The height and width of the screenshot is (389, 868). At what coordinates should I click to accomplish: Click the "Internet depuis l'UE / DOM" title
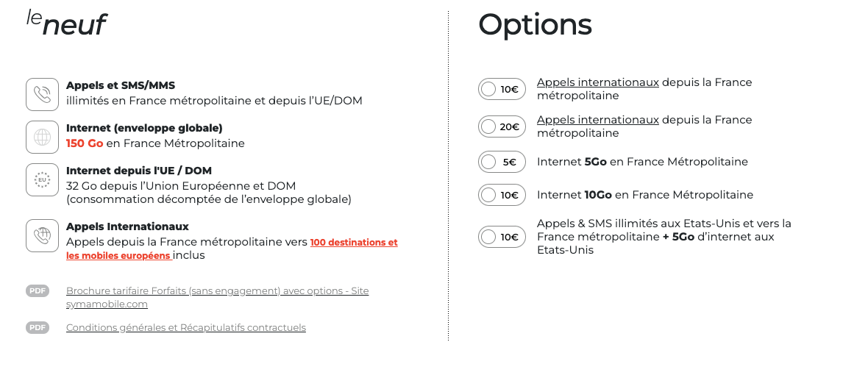click(x=138, y=171)
